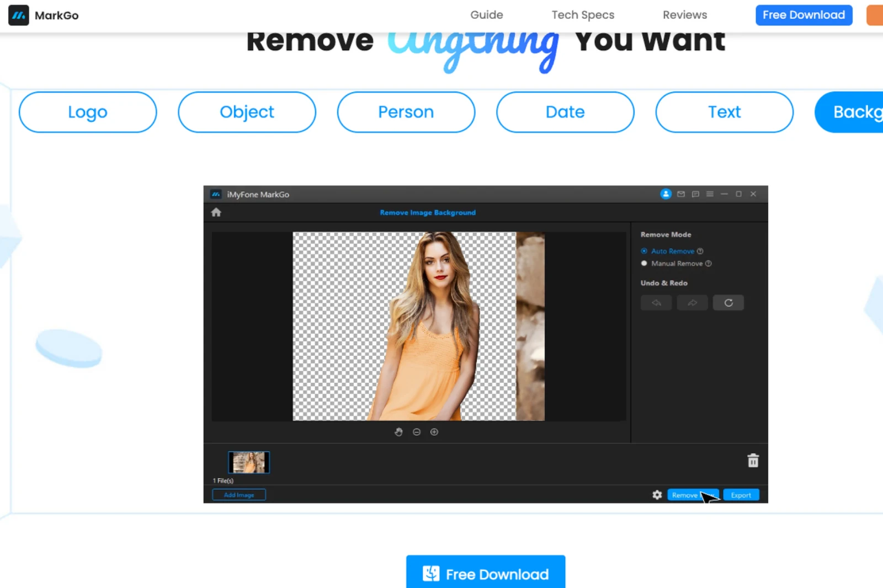Open the feedback chat icon in app title bar
883x588 pixels.
[695, 194]
